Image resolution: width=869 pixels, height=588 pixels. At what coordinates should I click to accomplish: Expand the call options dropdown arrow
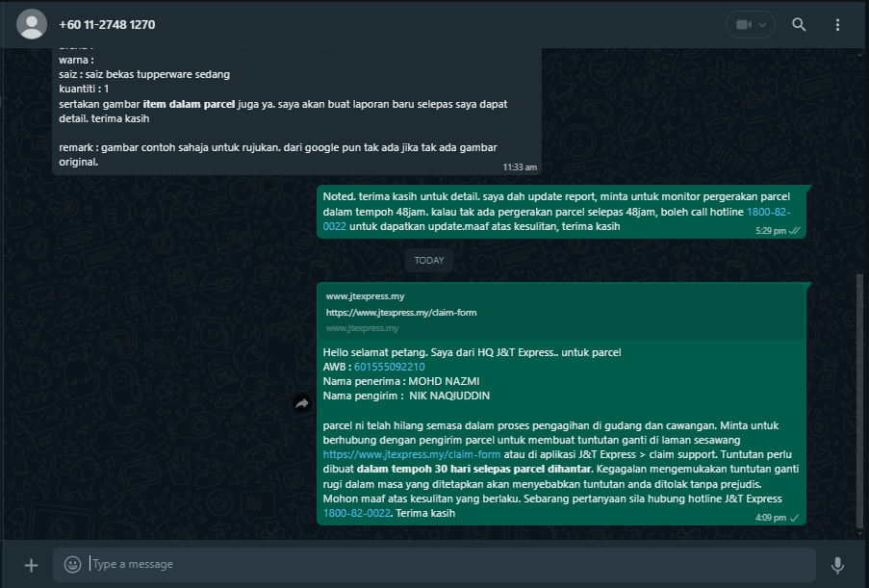point(762,25)
